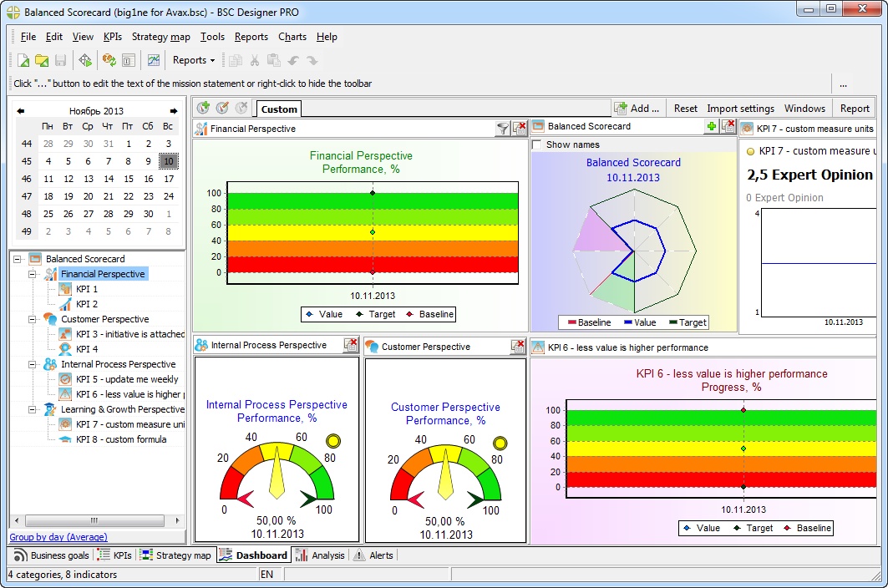888x588 pixels.
Task: Click the Reset button
Action: coord(685,109)
